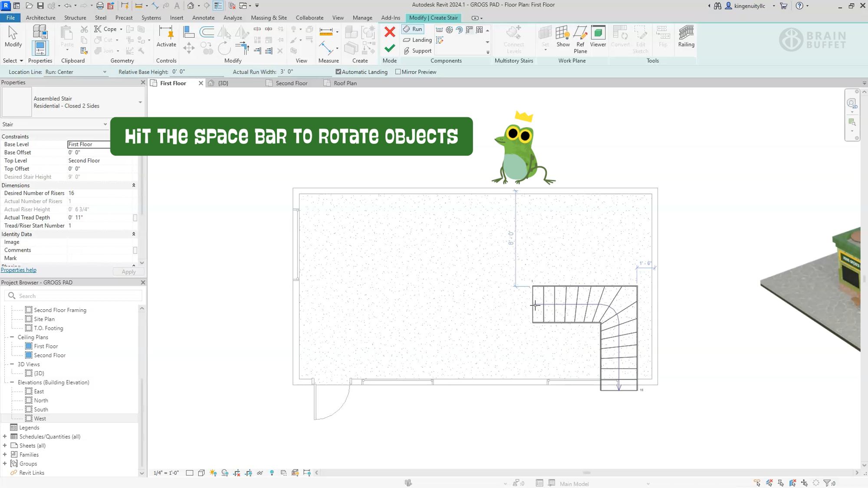The image size is (868, 488).
Task: Click the Apply button in Properties
Action: coord(128,271)
